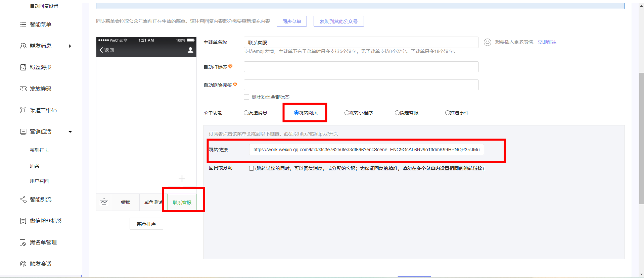The width and height of the screenshot is (644, 278).
Task: Click 自动删除标签 input field
Action: pyautogui.click(x=361, y=85)
